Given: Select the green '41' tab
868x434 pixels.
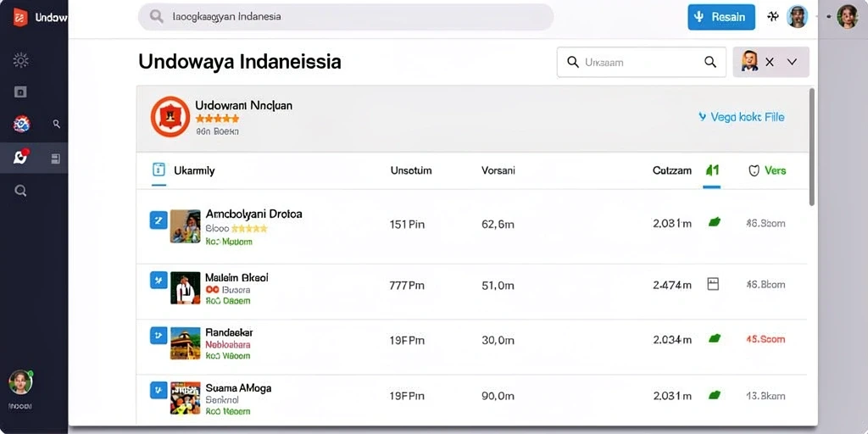Looking at the screenshot, I should 712,170.
